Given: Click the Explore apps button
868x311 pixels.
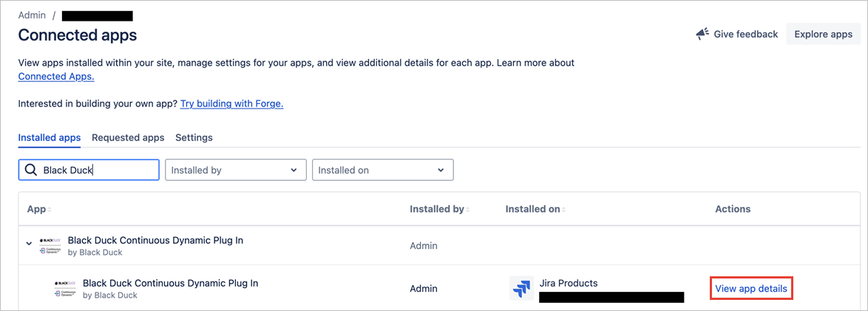Looking at the screenshot, I should pos(823,34).
